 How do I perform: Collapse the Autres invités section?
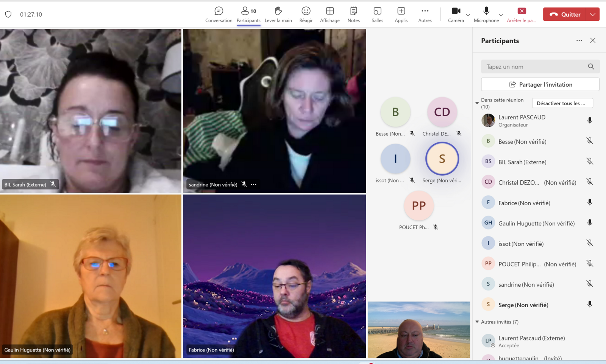(477, 322)
